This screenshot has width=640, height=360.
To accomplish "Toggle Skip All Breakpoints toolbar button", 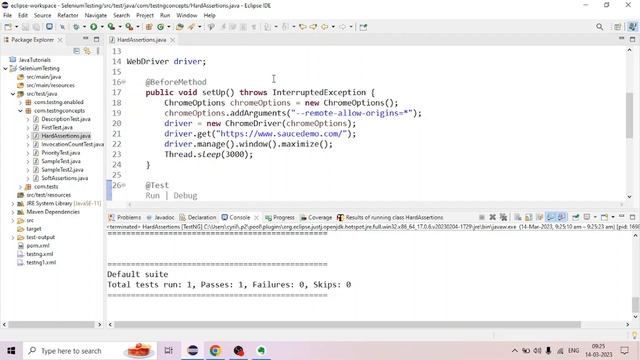I will coord(62,27).
